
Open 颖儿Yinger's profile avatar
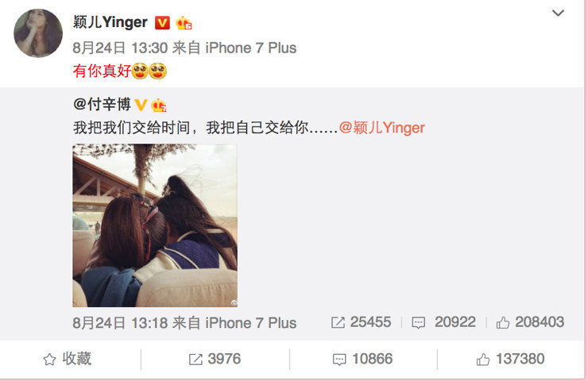coord(38,33)
